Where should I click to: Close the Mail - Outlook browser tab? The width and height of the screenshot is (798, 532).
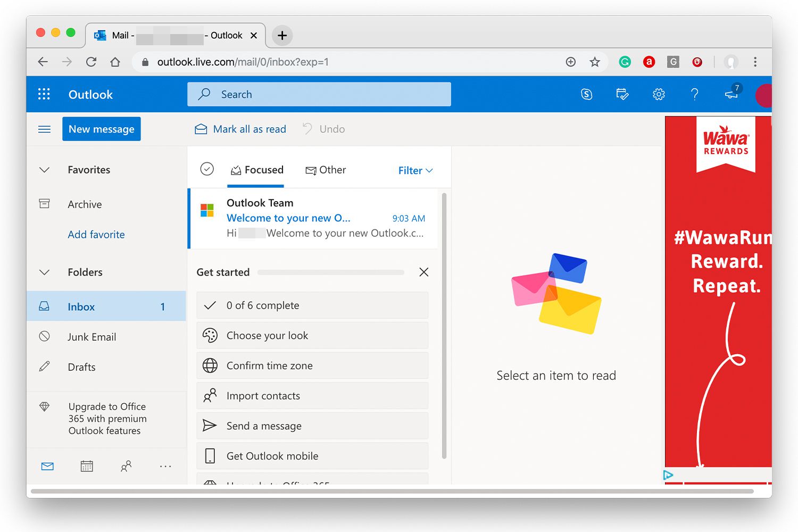[254, 36]
